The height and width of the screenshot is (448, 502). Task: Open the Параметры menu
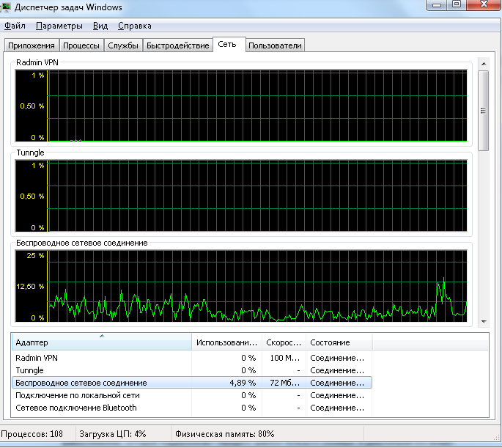59,26
